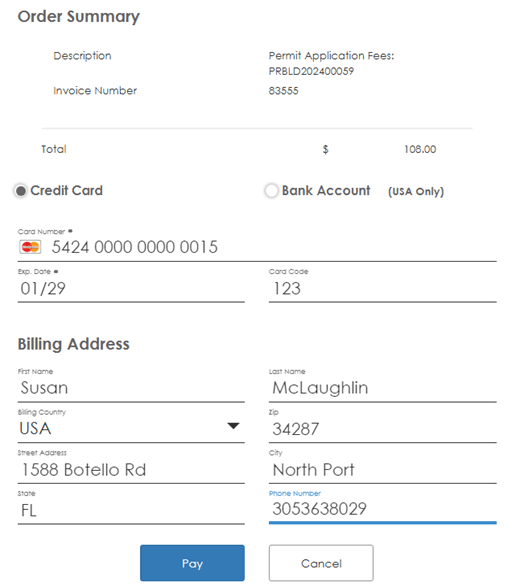Click the State field showing FL
The image size is (516, 587).
point(131,511)
